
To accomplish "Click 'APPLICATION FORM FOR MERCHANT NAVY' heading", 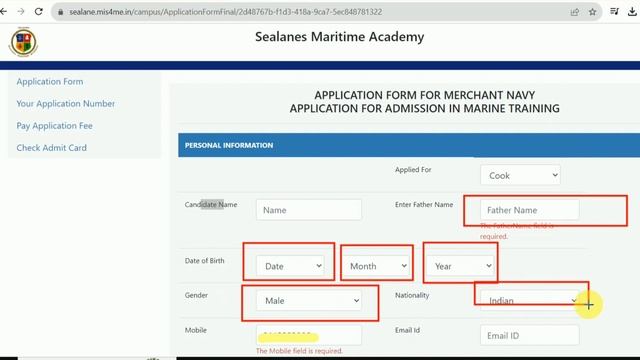I will point(424,95).
